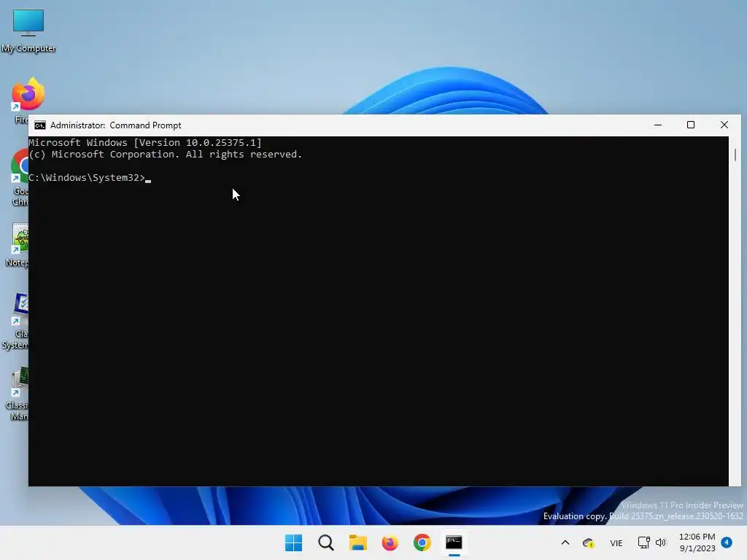Open the network status tray icon

click(643, 542)
